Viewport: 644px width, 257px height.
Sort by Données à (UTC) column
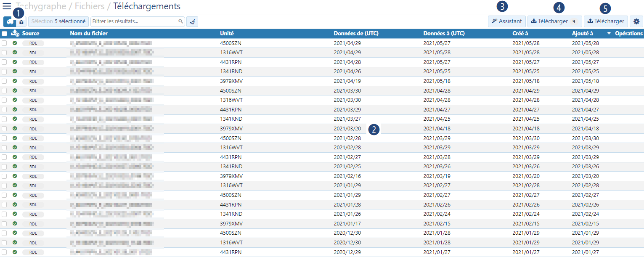tap(444, 33)
